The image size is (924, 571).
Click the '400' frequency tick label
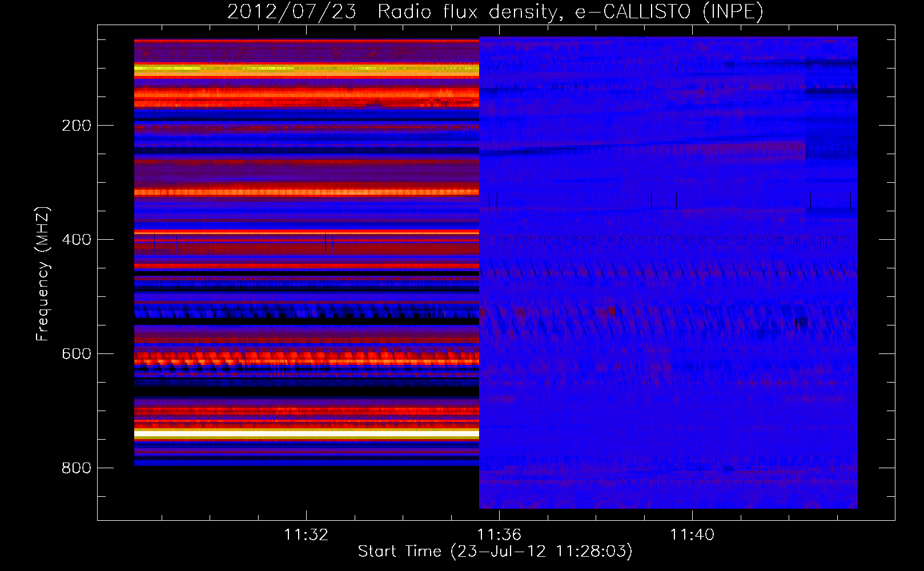tap(77, 240)
